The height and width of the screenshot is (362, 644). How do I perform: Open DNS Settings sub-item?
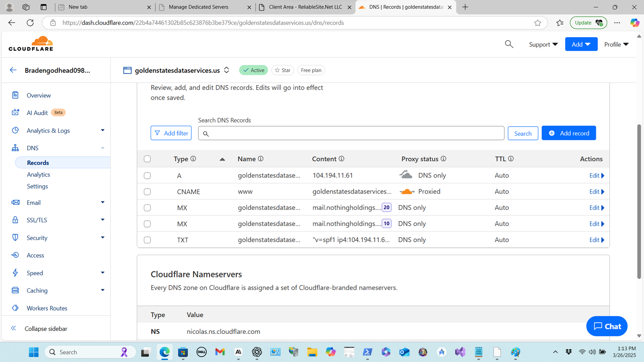click(x=37, y=186)
